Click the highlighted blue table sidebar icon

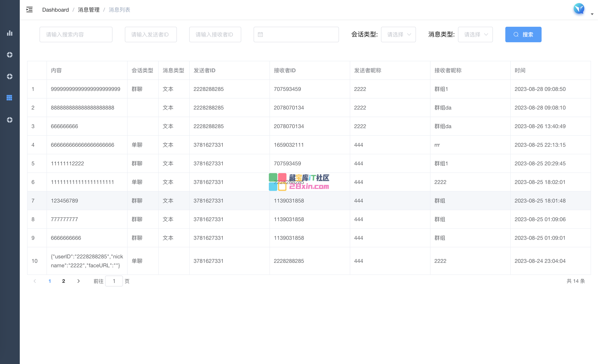tap(10, 98)
